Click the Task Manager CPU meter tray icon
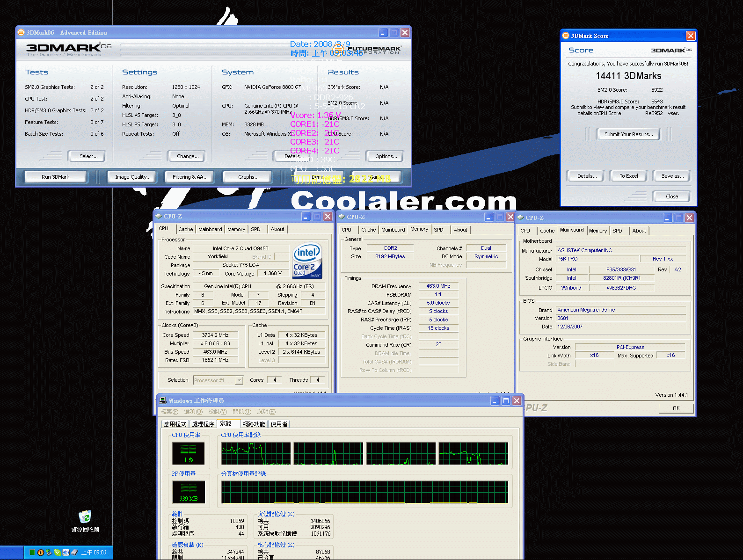 point(32,553)
